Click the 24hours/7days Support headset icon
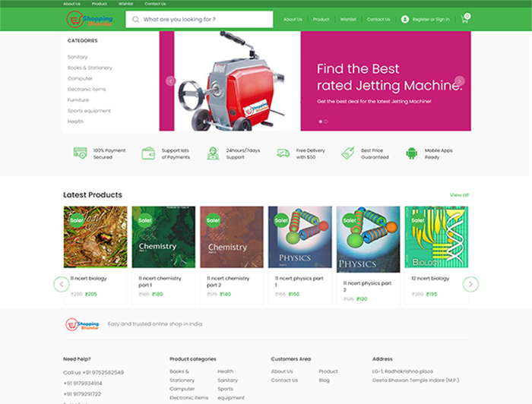Screen dimensions: 532x404 click(x=213, y=153)
